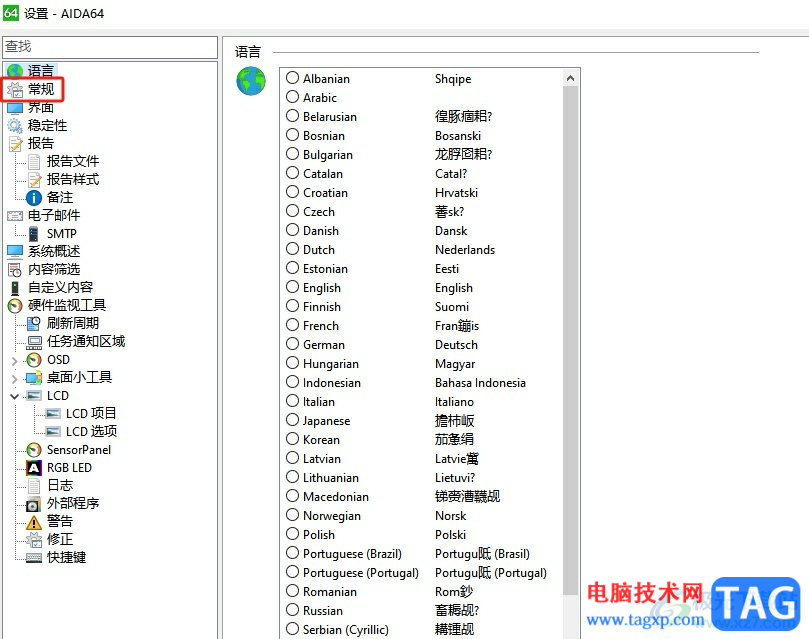
Task: Choose the Japanese radio button
Action: coord(293,420)
